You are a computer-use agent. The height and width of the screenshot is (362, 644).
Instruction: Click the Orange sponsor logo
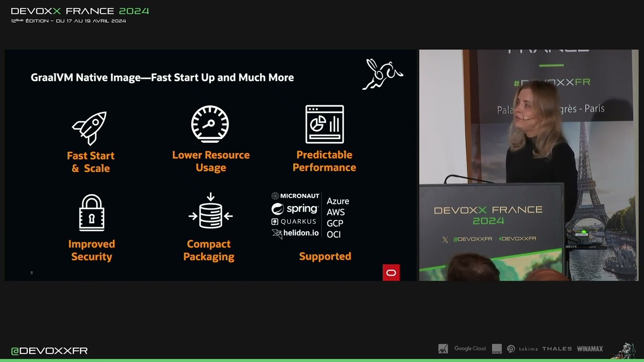(497, 348)
